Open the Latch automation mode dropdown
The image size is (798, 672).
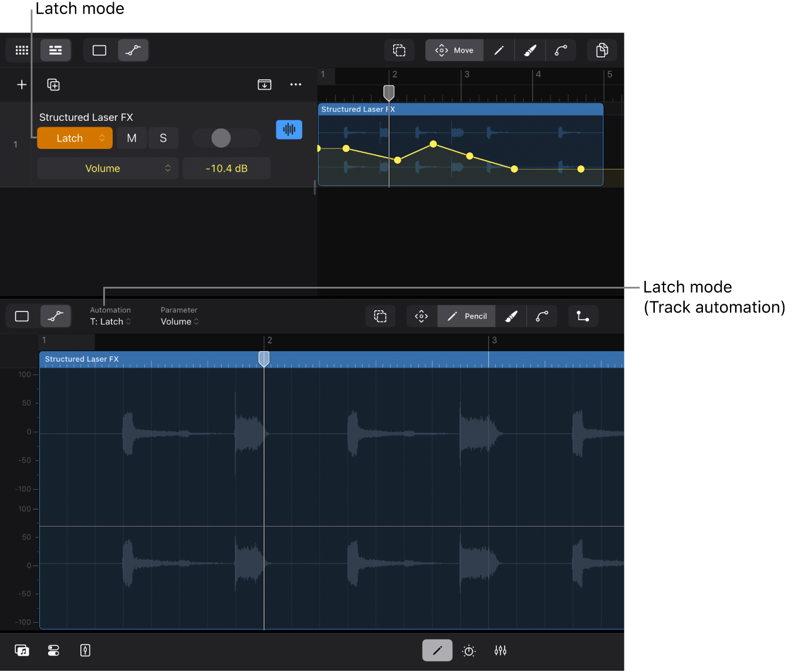[x=75, y=138]
